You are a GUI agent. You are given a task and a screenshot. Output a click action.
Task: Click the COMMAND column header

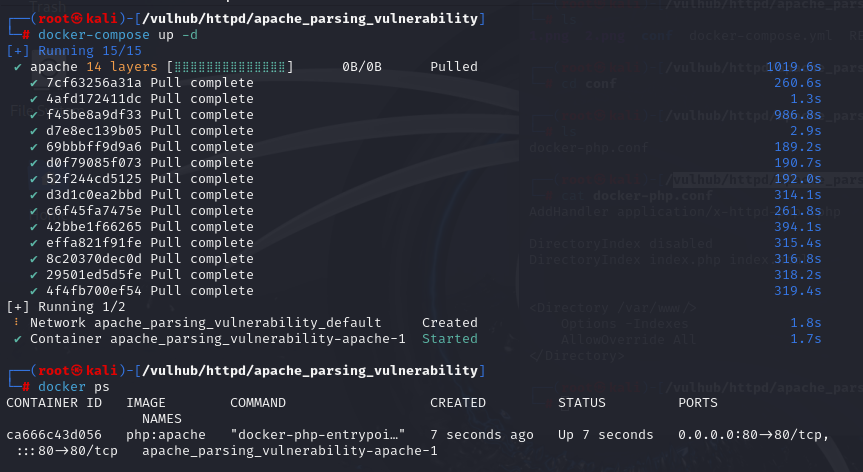[258, 403]
